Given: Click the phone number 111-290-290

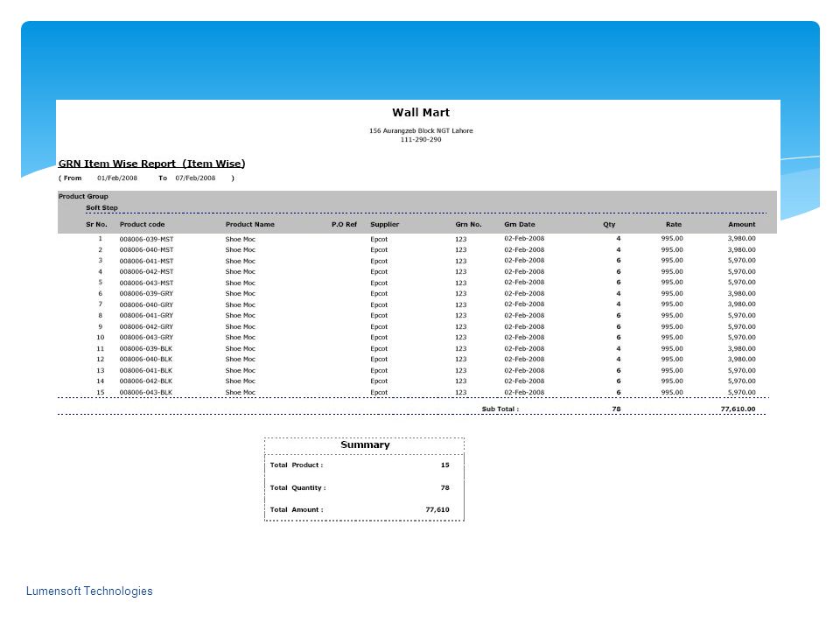Looking at the screenshot, I should (421, 139).
